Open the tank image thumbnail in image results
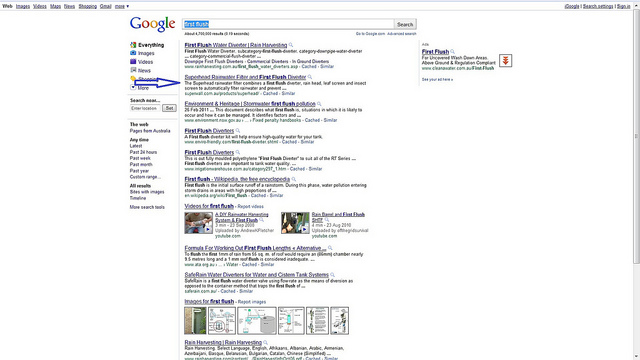Screen dimensions: 640x360 [x=257, y=321]
